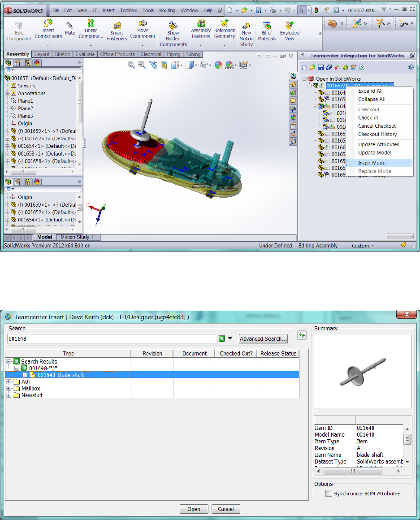Collapse Open in SolidWorks tree root
Viewport: 420px width, 520px height.
point(304,78)
